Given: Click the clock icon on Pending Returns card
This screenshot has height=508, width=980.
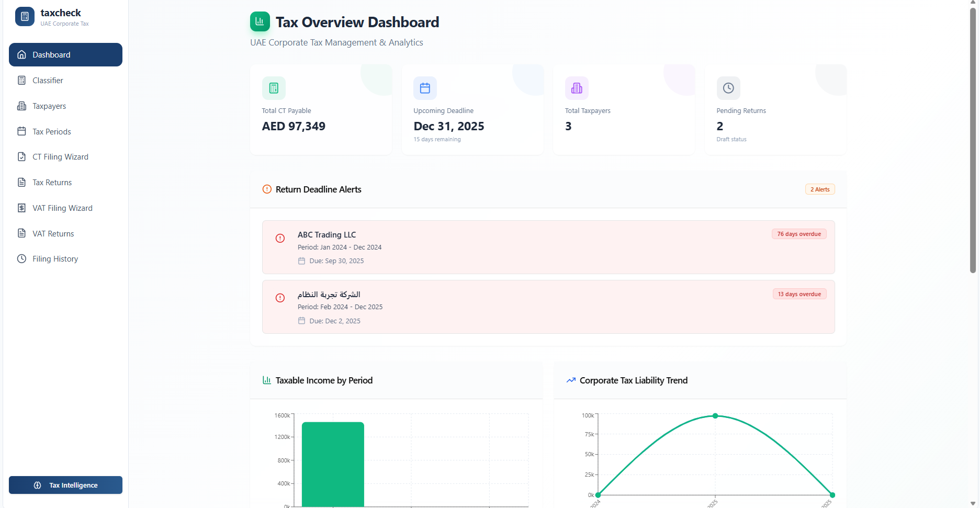Looking at the screenshot, I should click(728, 88).
